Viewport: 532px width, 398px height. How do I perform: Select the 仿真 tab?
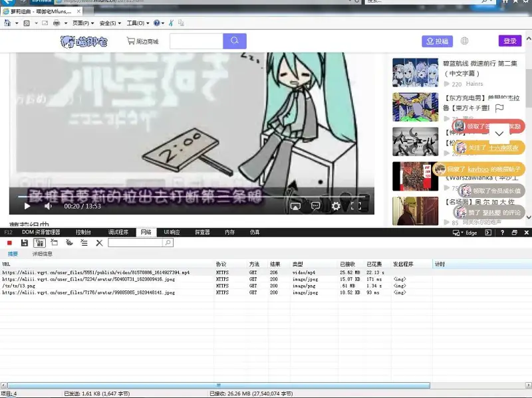coord(255,233)
